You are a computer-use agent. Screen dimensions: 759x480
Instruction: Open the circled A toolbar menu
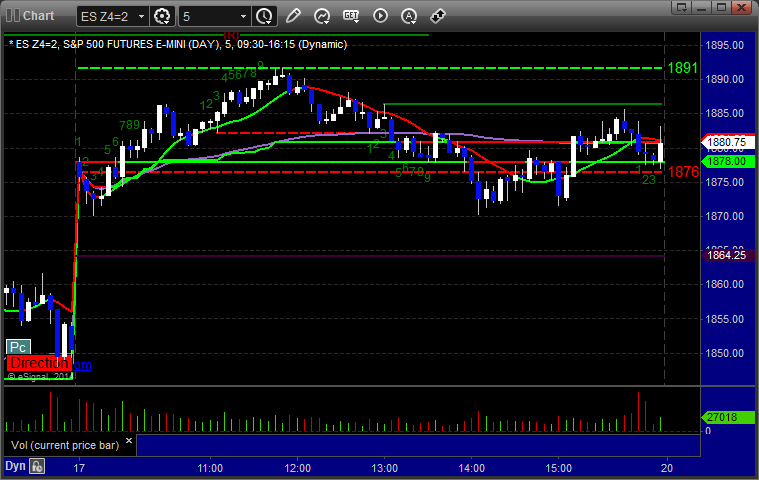409,16
